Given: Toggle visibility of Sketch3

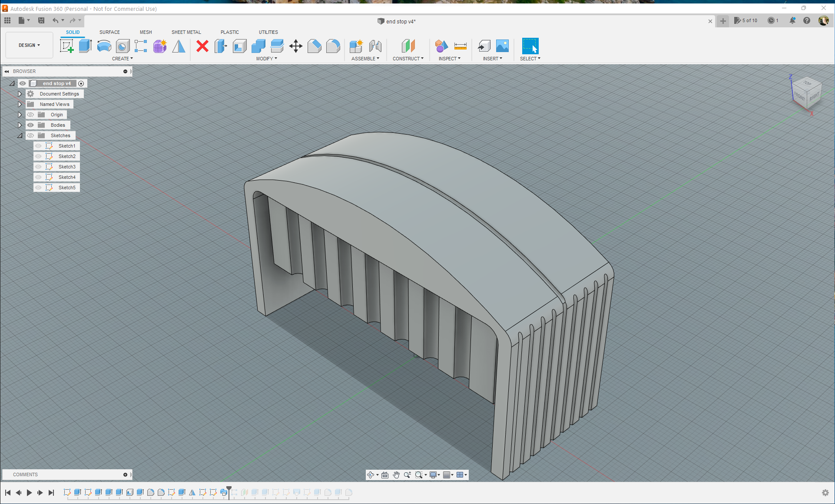Looking at the screenshot, I should 39,166.
